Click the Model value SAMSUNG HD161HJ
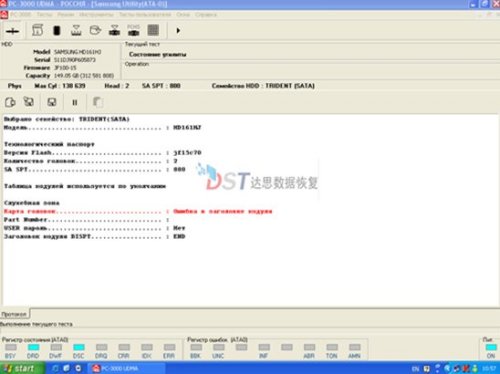Screen dimensions: 500x374 click(x=78, y=52)
